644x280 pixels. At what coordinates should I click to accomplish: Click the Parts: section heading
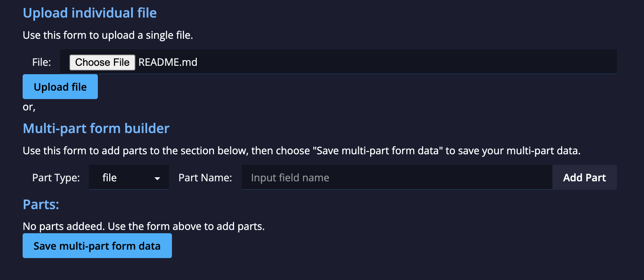(x=41, y=205)
